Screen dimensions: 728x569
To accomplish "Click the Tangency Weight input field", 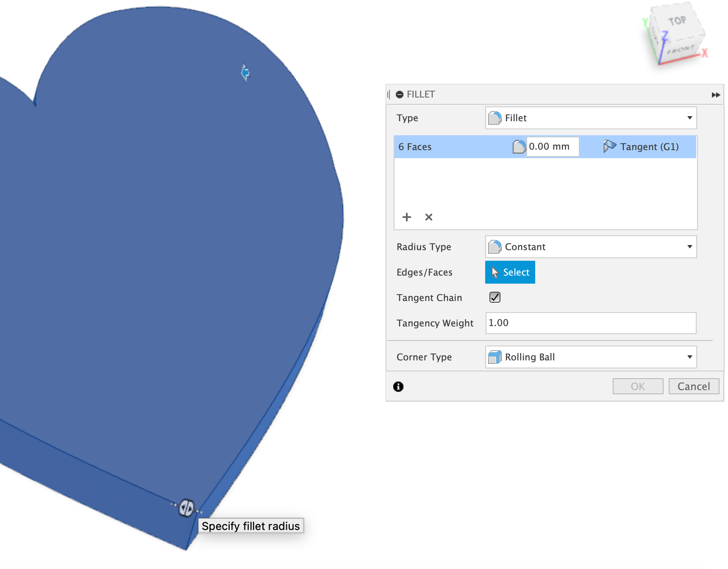I will pos(591,323).
